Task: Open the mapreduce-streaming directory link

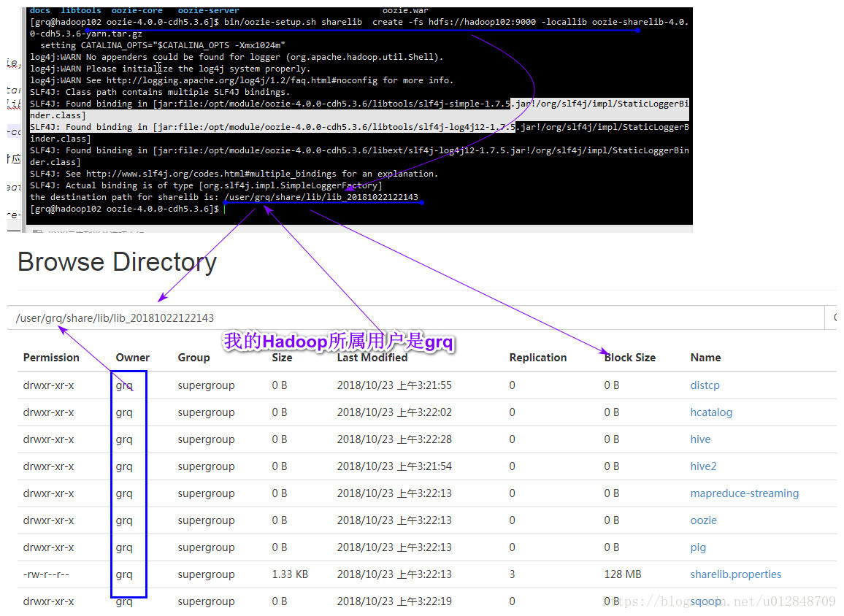Action: pyautogui.click(x=745, y=493)
